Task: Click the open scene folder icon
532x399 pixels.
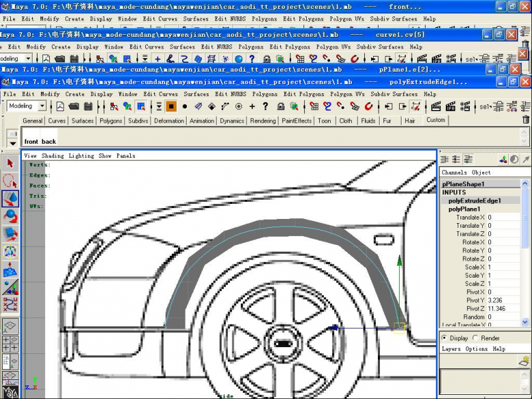Action: tap(74, 106)
